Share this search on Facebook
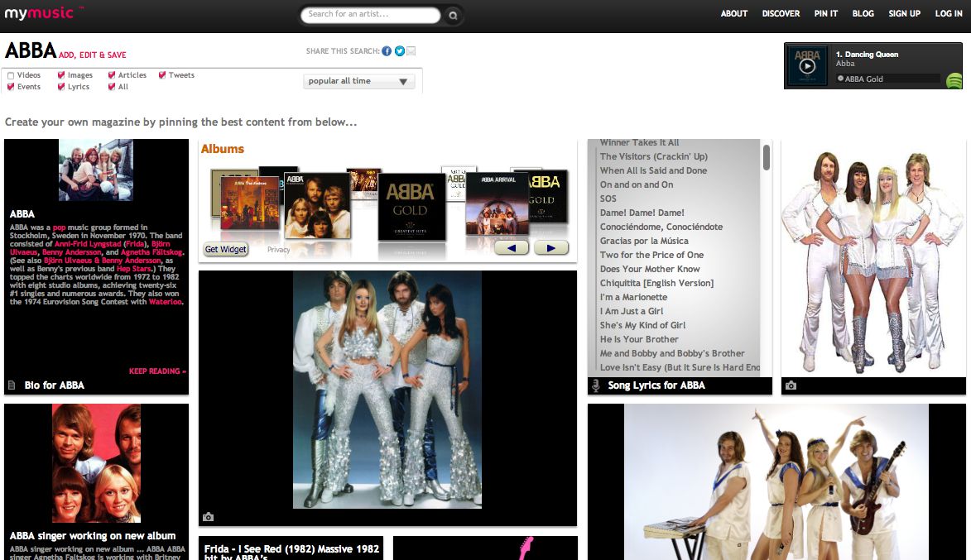 pyautogui.click(x=387, y=50)
